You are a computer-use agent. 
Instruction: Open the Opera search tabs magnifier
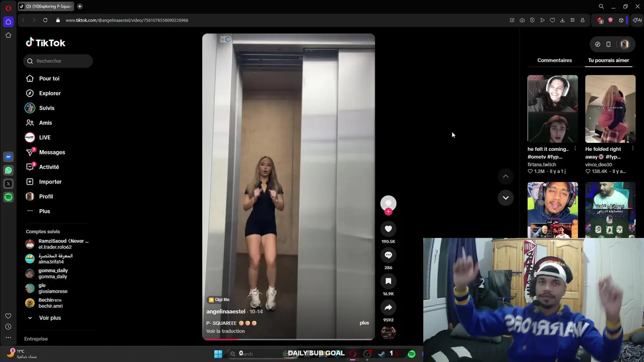(x=601, y=7)
